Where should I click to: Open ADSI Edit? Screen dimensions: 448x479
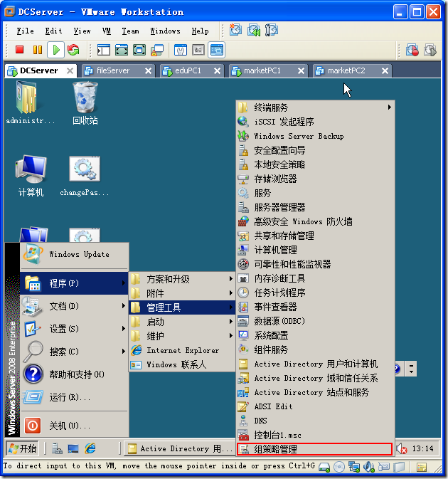pos(315,406)
